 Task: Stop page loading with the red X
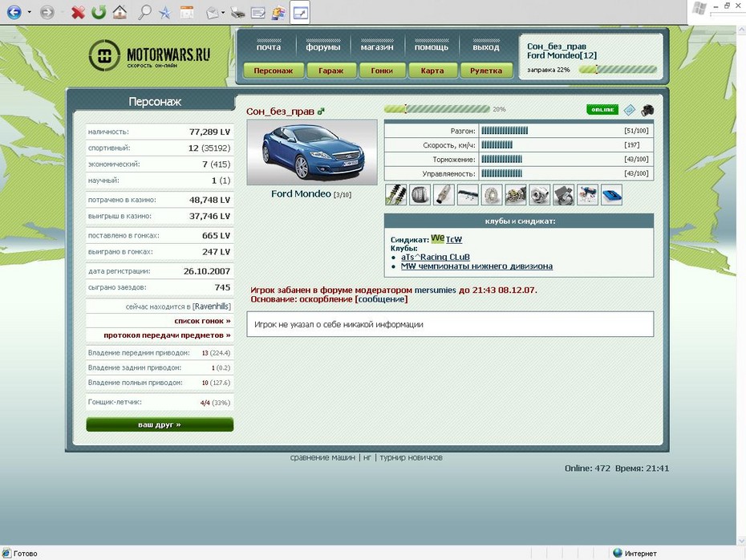coord(78,12)
